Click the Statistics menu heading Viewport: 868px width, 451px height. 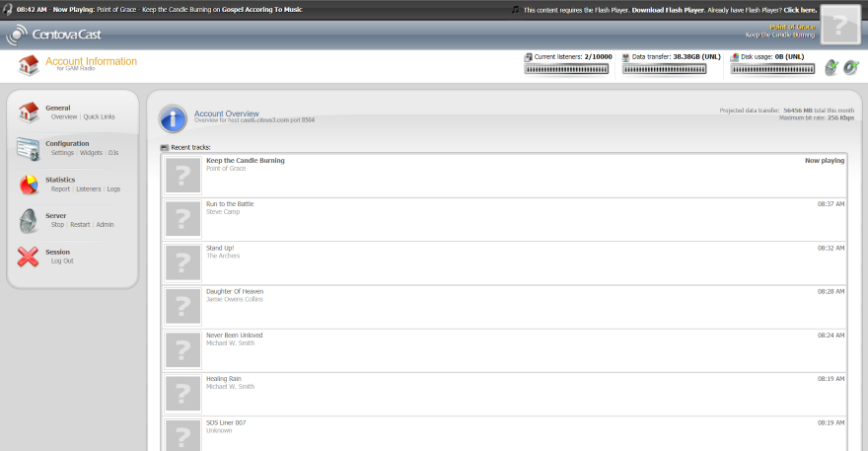tap(60, 180)
